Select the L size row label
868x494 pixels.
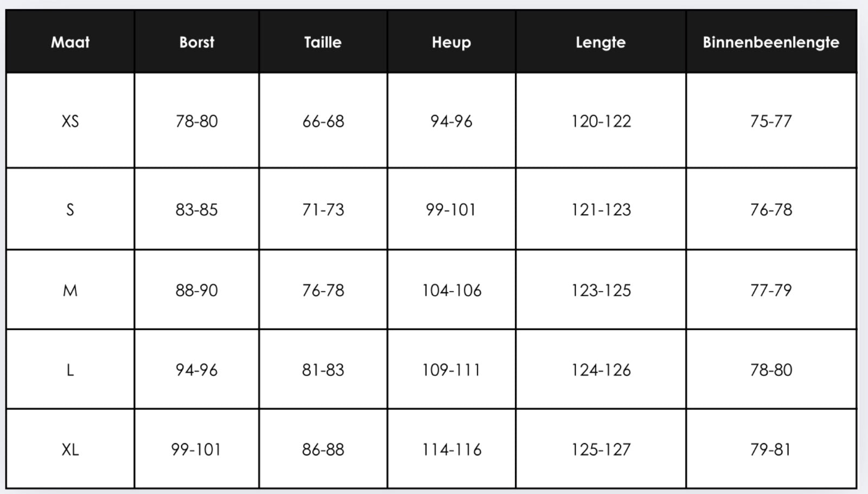pos(70,370)
